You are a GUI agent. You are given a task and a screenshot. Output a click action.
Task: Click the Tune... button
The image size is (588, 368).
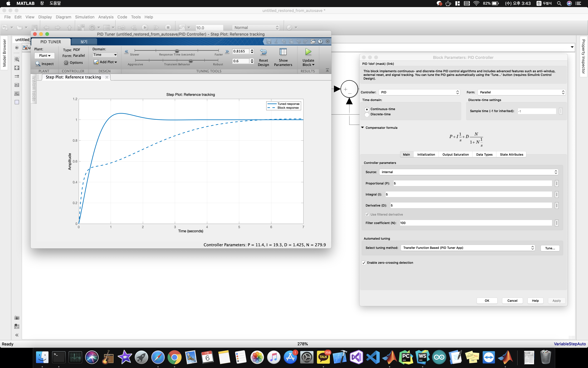550,248
